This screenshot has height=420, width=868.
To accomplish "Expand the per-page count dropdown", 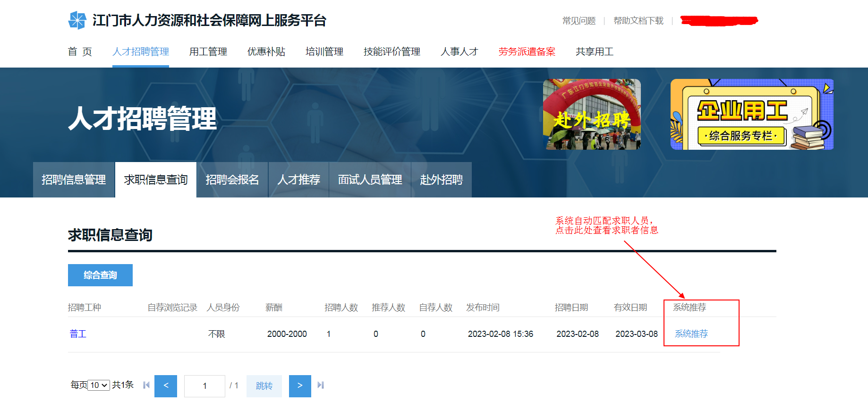I will point(99,385).
